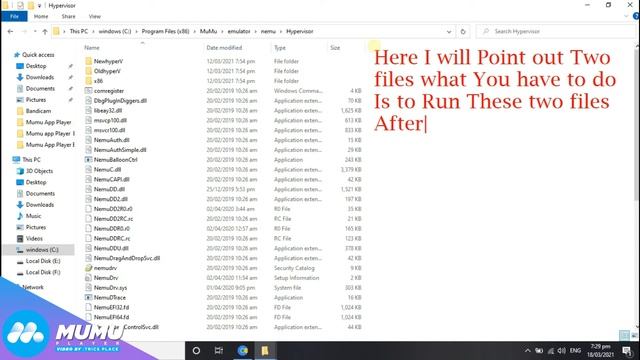Select 'windows (C:)' in the breadcrumb path

point(115,31)
